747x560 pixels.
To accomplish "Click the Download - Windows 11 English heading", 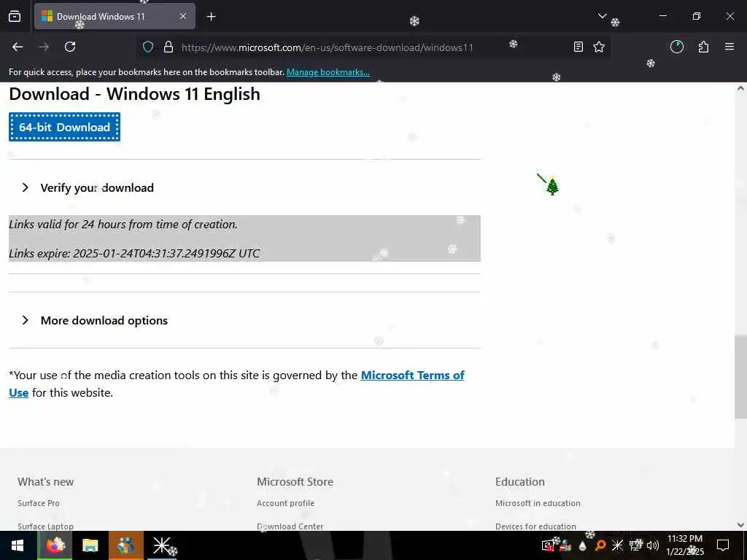I will point(135,94).
